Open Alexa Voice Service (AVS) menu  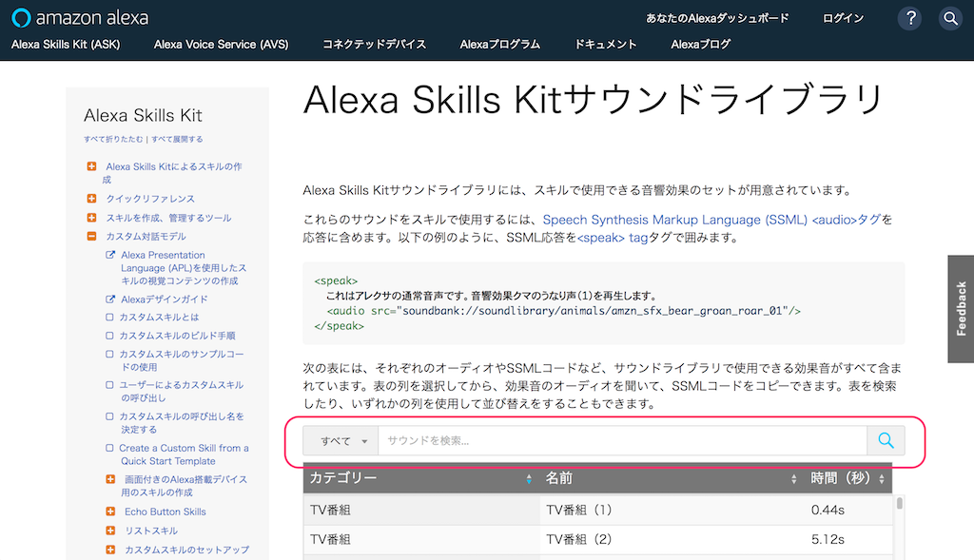pyautogui.click(x=221, y=45)
